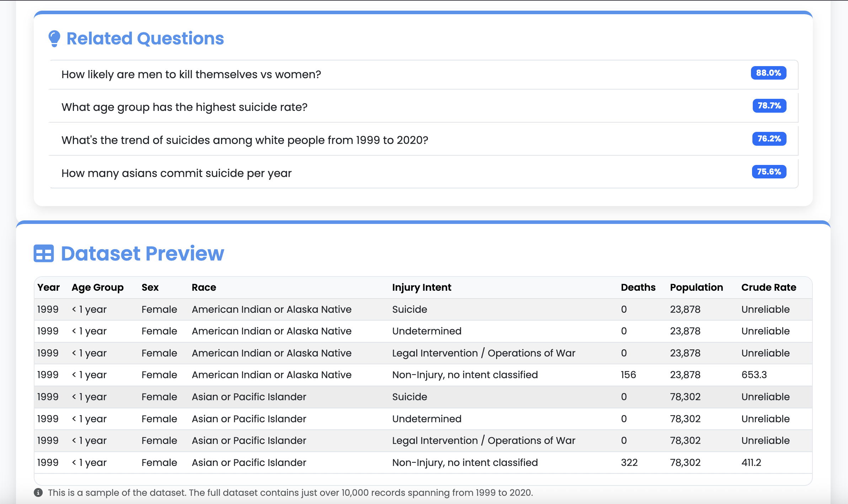
Task: Open question on white people suicide trend
Action: click(x=245, y=140)
